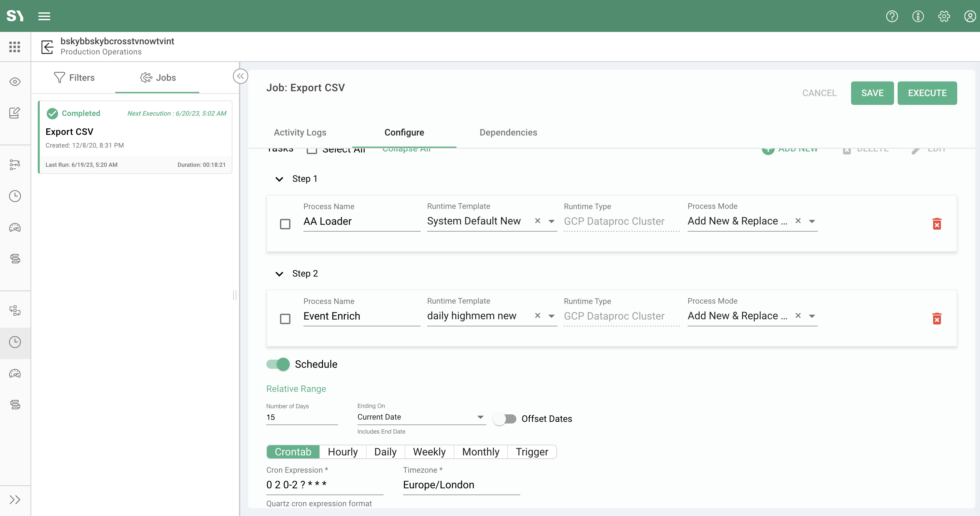Open the hamburger navigation menu
This screenshot has height=516, width=980.
pyautogui.click(x=44, y=16)
